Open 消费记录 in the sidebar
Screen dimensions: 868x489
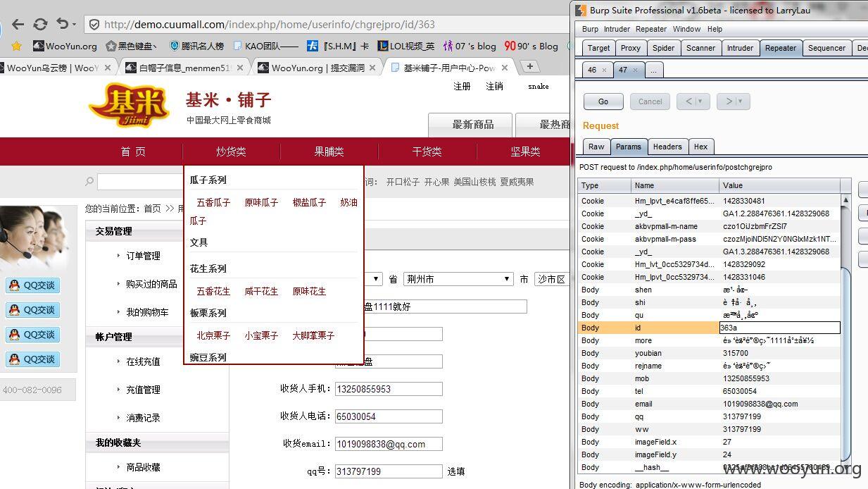143,418
